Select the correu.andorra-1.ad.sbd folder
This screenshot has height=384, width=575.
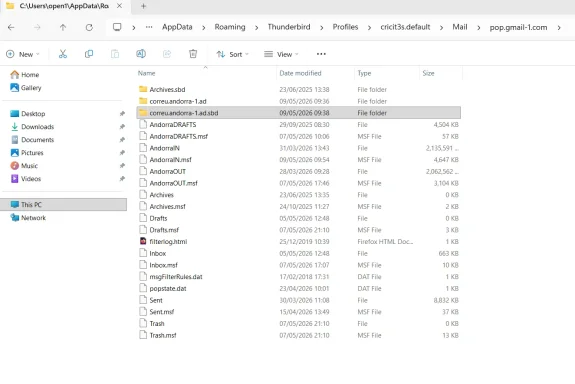click(299, 113)
